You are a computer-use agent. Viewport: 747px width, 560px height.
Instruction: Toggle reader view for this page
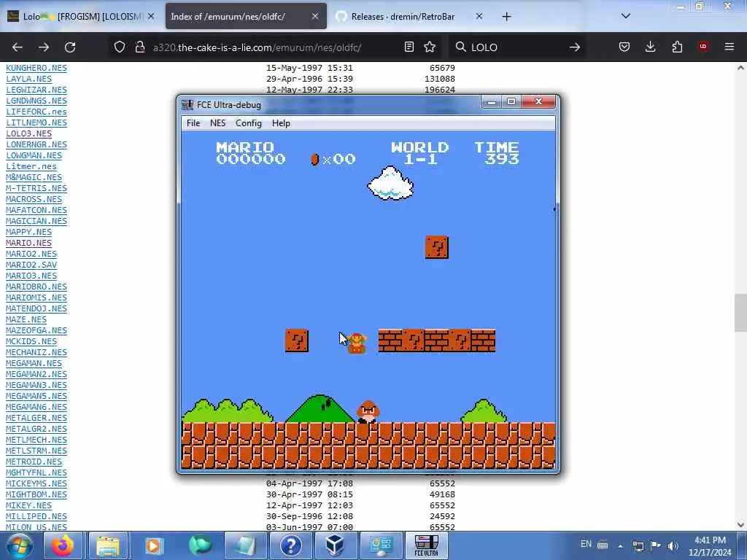pos(409,47)
